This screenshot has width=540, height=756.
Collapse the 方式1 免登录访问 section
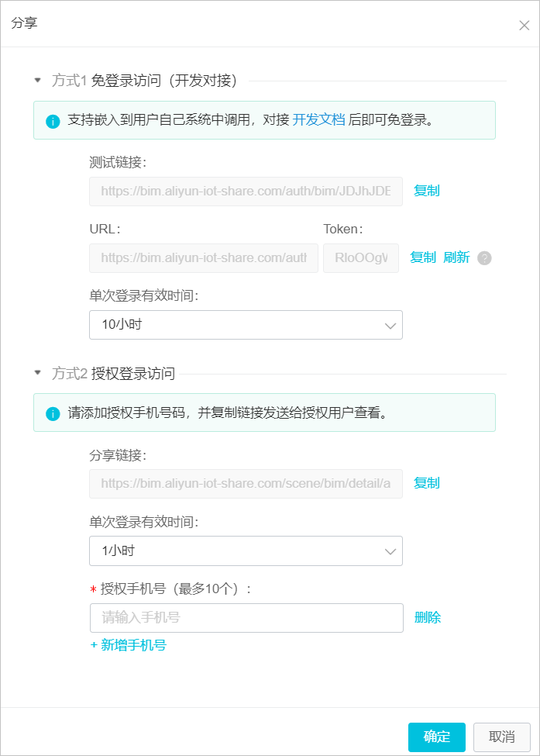click(x=36, y=78)
